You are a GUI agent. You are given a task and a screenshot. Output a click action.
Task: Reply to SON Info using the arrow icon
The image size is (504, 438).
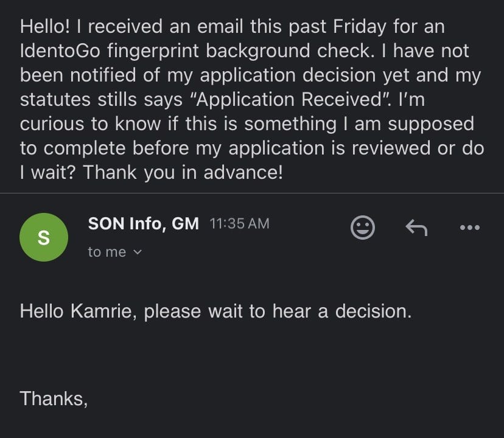(416, 228)
